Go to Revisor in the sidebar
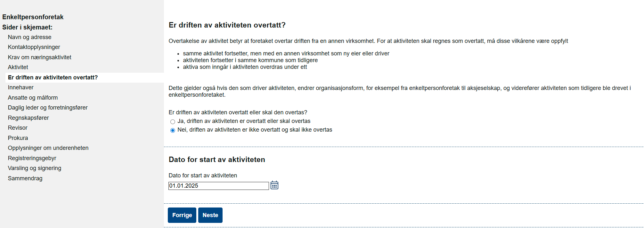The width and height of the screenshot is (644, 228). [x=18, y=128]
